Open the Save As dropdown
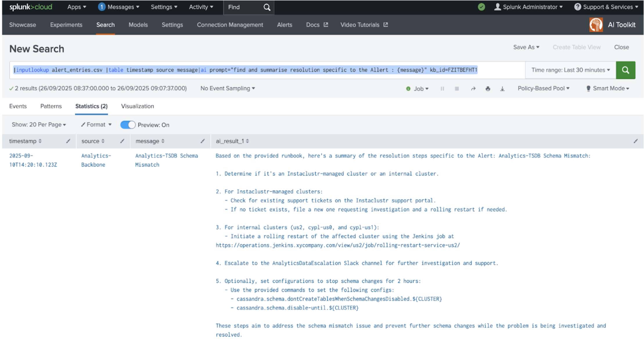Screen dimensions: 644x346 pos(526,47)
